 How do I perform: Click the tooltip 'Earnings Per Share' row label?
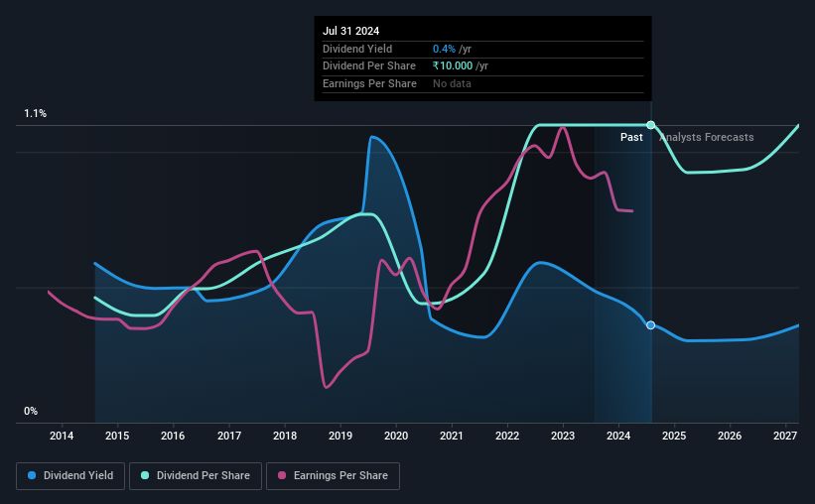click(x=369, y=83)
